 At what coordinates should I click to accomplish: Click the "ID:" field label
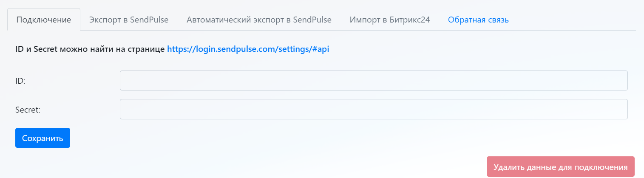(21, 81)
